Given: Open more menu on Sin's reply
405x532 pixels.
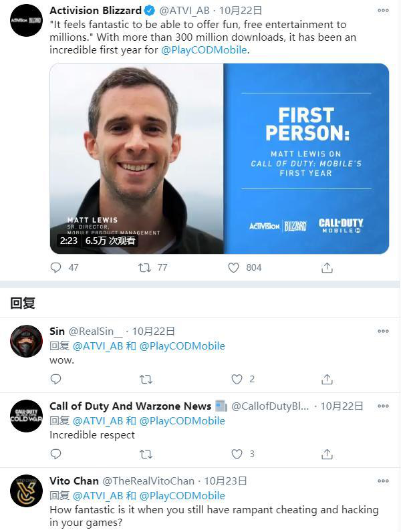Looking at the screenshot, I should coord(383,331).
